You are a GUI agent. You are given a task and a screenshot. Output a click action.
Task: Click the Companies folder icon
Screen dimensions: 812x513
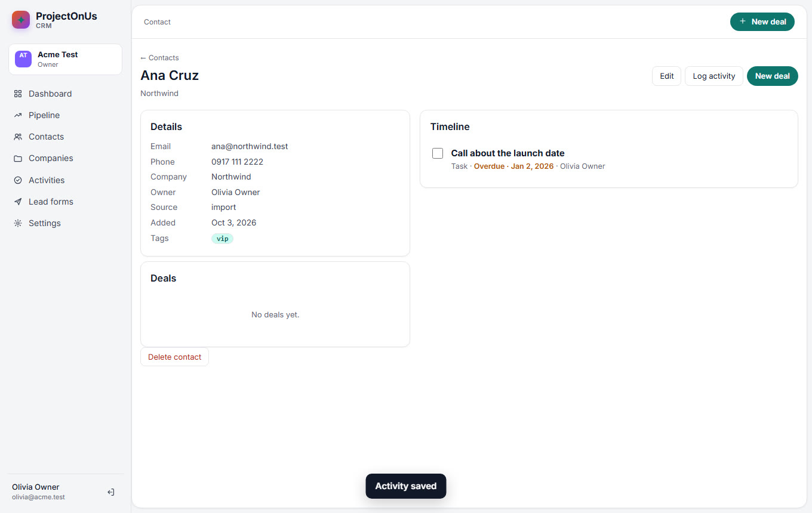(18, 158)
